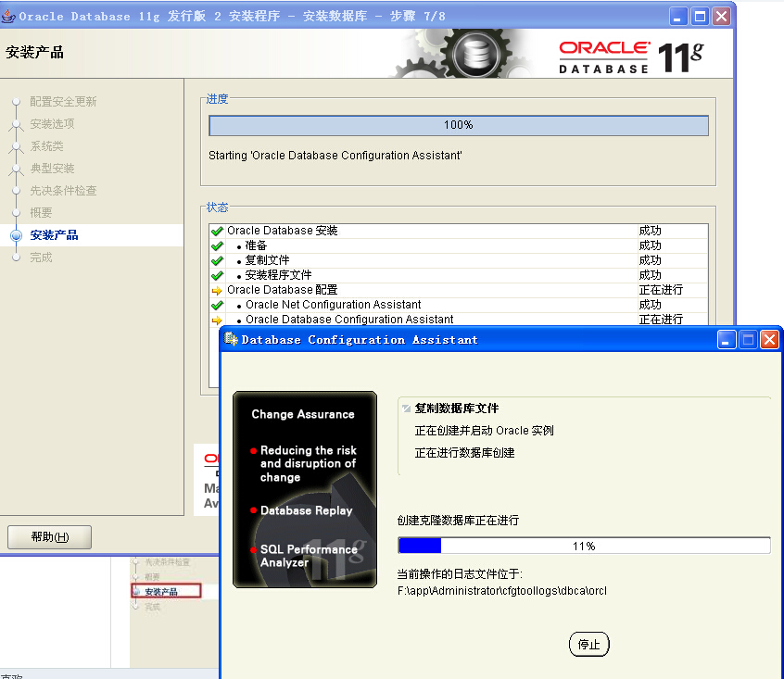The width and height of the screenshot is (784, 679).
Task: Click 正在进行数据库创建 step text
Action: pos(464,453)
